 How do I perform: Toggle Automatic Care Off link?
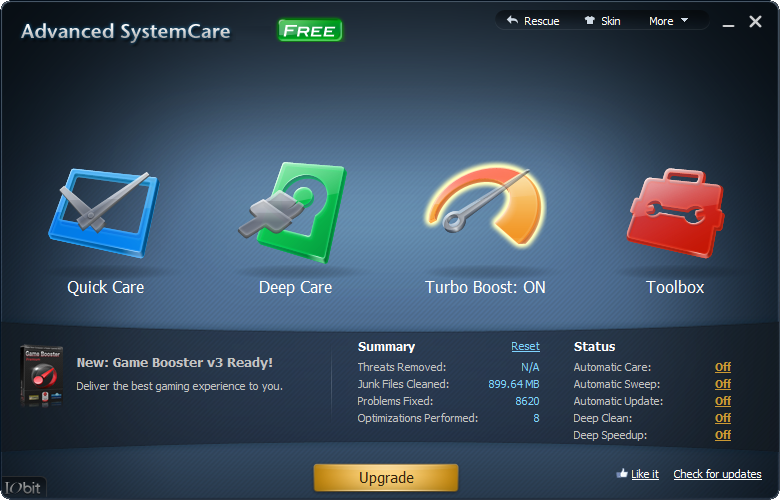pyautogui.click(x=723, y=367)
